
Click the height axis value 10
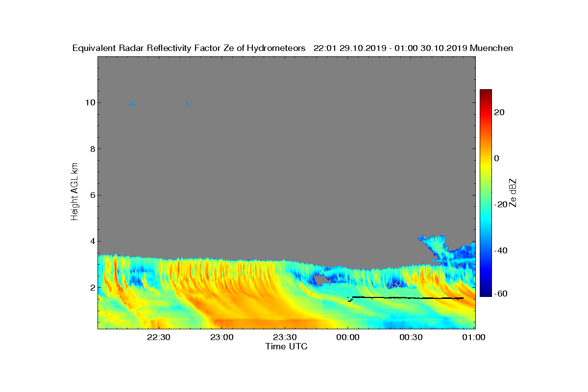coord(90,103)
